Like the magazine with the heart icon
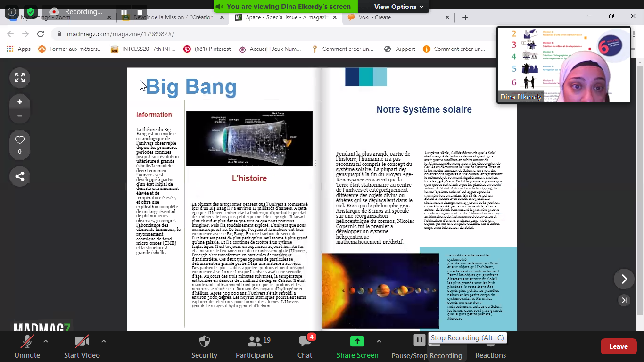This screenshot has width=644, height=362. (20, 140)
